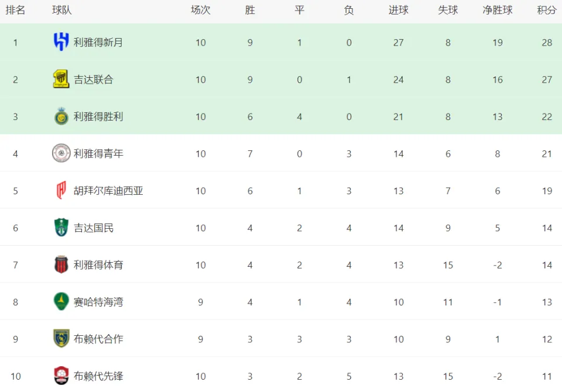562x392 pixels.
Task: Open the 利雅得新月 team name link
Action: pos(98,42)
